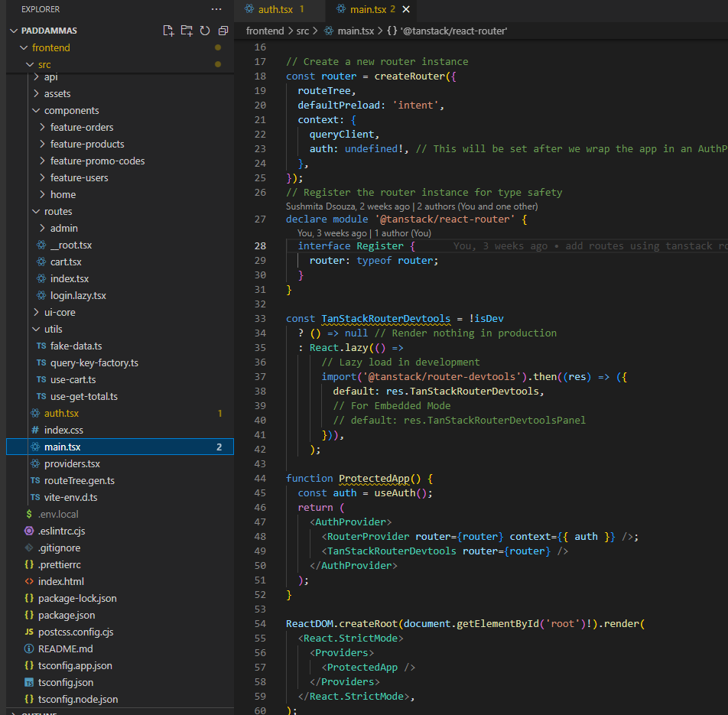
Task: Open index.css stylesheet file
Action: tap(63, 431)
